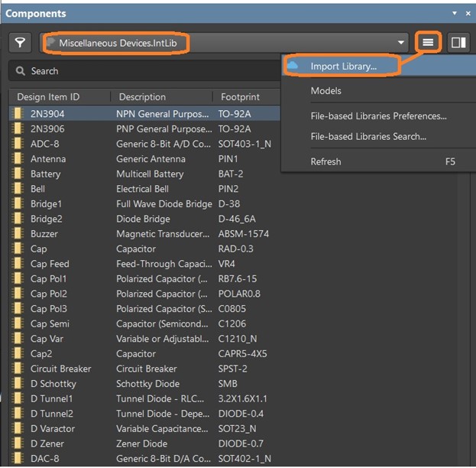The width and height of the screenshot is (476, 468).
Task: Click the component icon for Circuit Breaker
Action: click(x=18, y=369)
